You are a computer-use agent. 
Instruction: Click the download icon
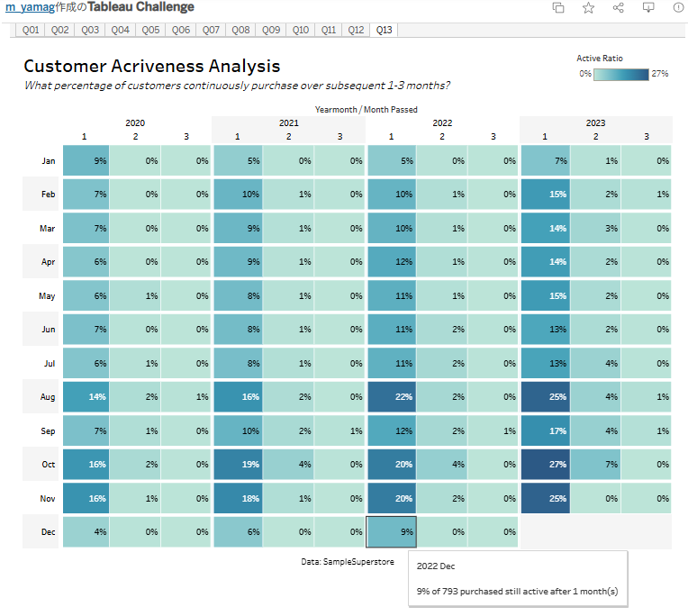[x=648, y=7]
